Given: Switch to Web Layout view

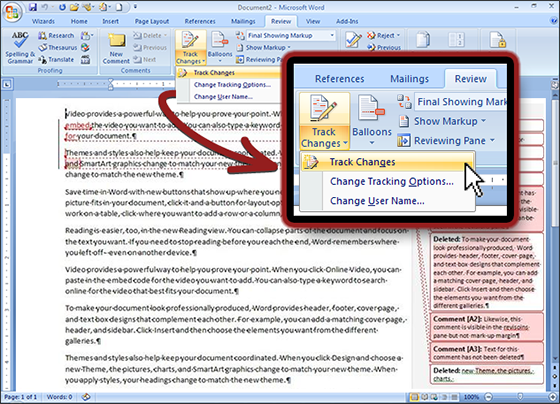Looking at the screenshot, I should pos(434,397).
